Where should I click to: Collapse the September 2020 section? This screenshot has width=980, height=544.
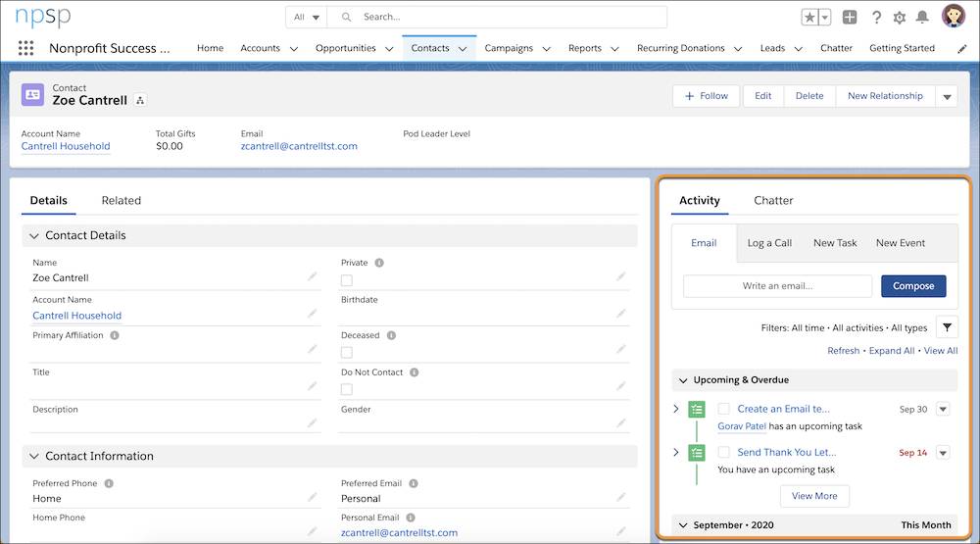click(x=683, y=525)
